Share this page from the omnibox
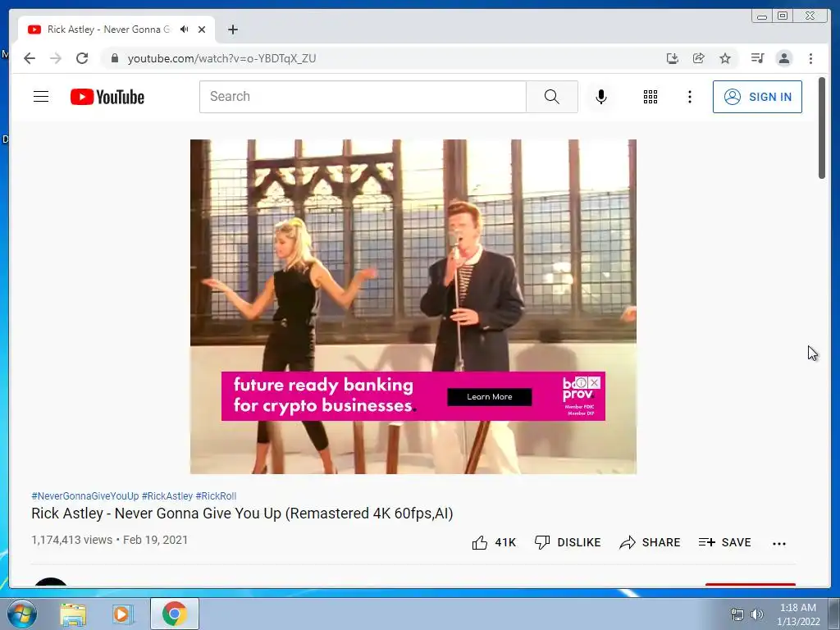 click(x=699, y=58)
